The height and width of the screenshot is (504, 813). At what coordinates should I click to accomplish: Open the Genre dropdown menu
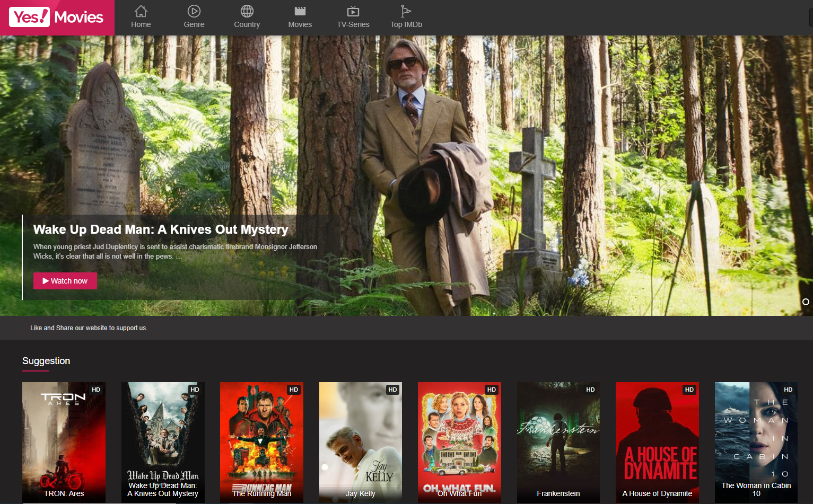click(194, 24)
